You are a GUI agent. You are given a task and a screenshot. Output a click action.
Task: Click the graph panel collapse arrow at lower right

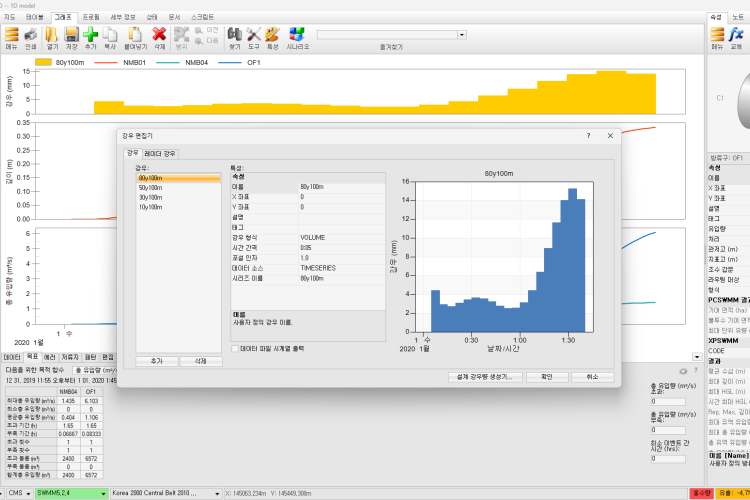tap(697, 357)
